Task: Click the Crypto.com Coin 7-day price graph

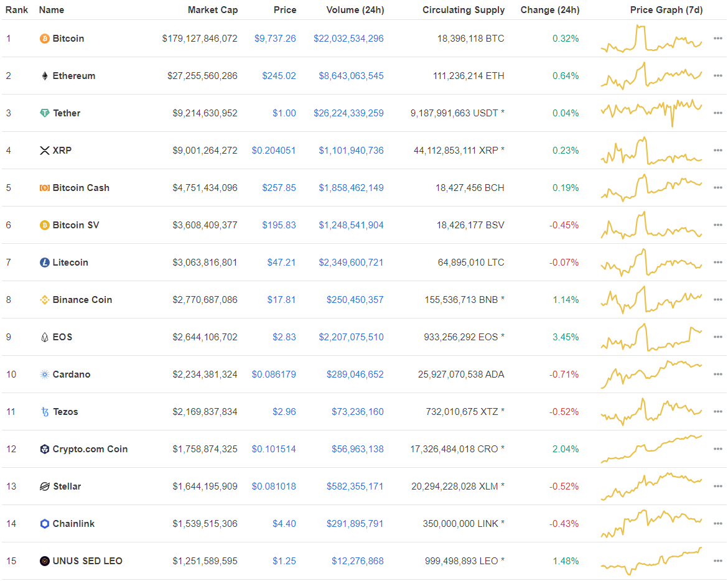Action: (651, 449)
